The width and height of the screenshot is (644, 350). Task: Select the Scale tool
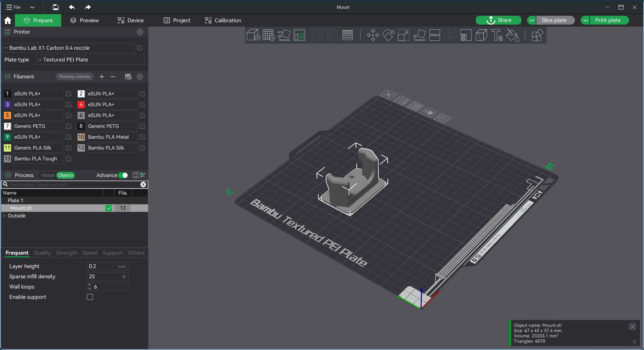403,35
